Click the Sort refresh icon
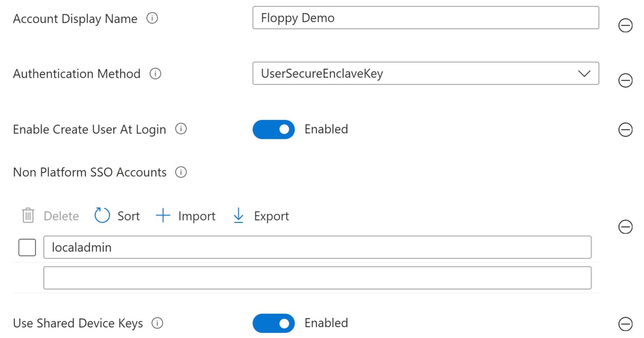Viewport: 644px width, 338px height. point(101,216)
